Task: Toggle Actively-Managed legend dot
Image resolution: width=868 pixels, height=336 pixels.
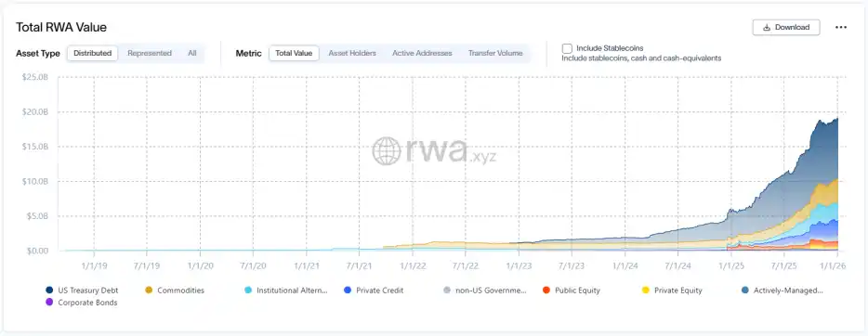Action: (745, 291)
